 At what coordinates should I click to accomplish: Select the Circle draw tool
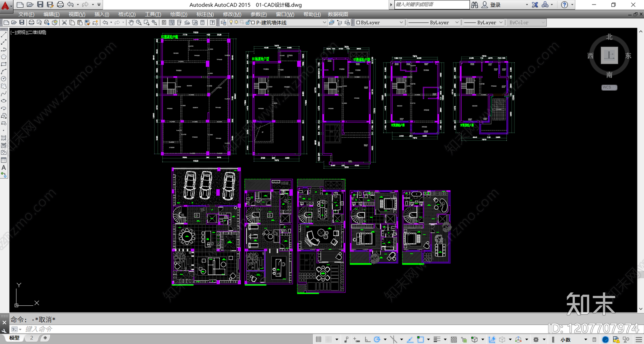click(x=4, y=79)
